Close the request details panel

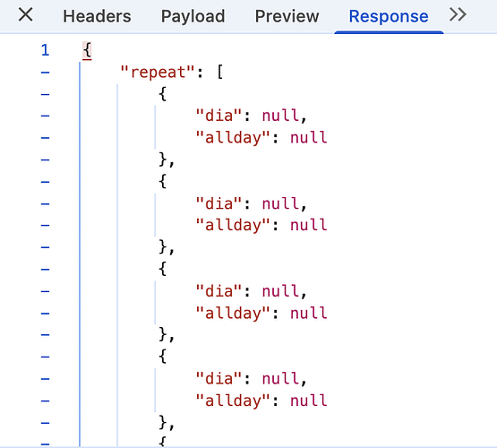(x=25, y=15)
